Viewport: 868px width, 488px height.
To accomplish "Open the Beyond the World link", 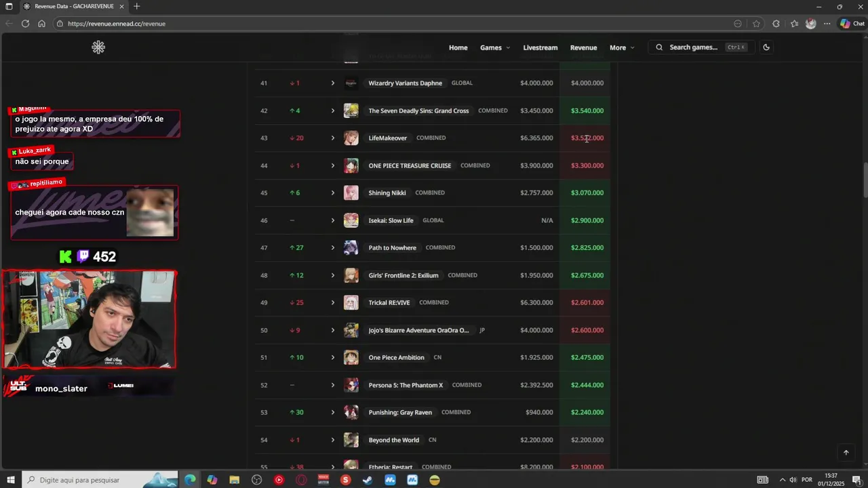I will pyautogui.click(x=394, y=440).
